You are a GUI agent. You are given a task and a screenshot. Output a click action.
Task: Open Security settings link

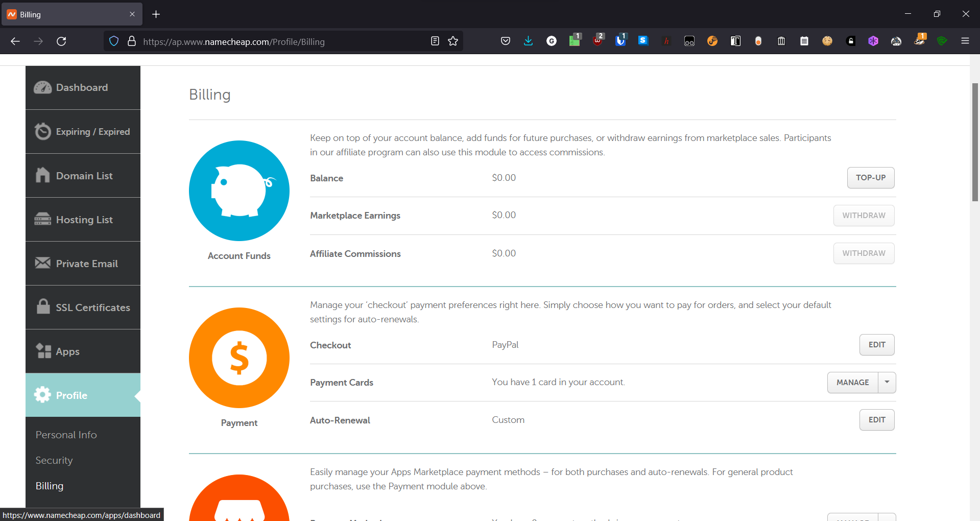[54, 460]
